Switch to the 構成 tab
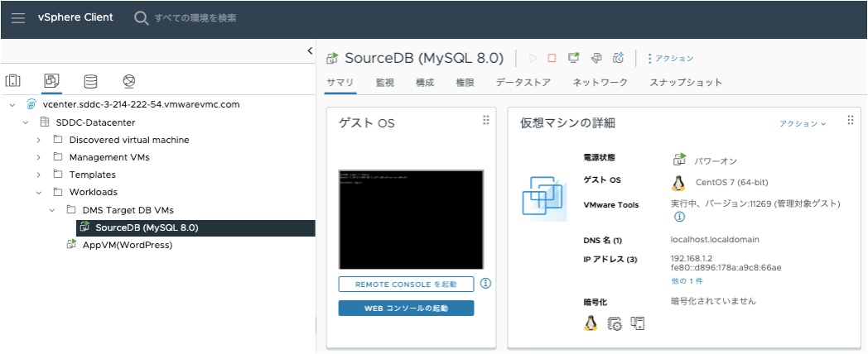The height and width of the screenshot is (354, 868). click(425, 83)
